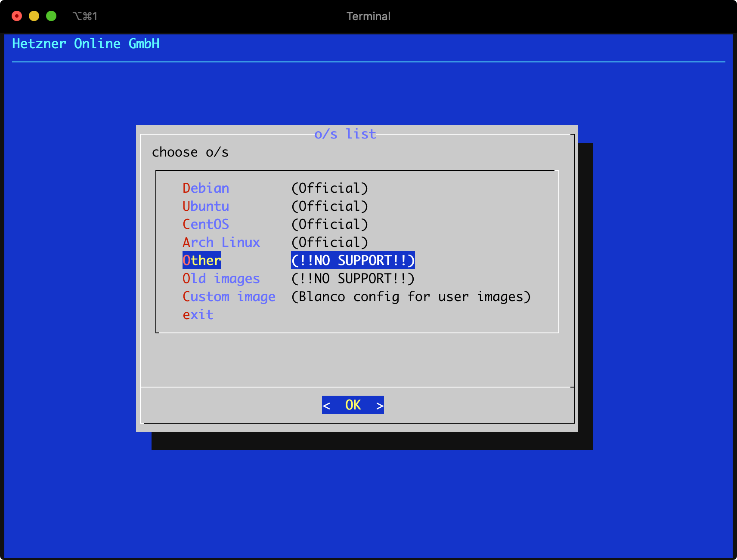Choose Arch Linux from the list
The height and width of the screenshot is (560, 737).
(x=221, y=242)
